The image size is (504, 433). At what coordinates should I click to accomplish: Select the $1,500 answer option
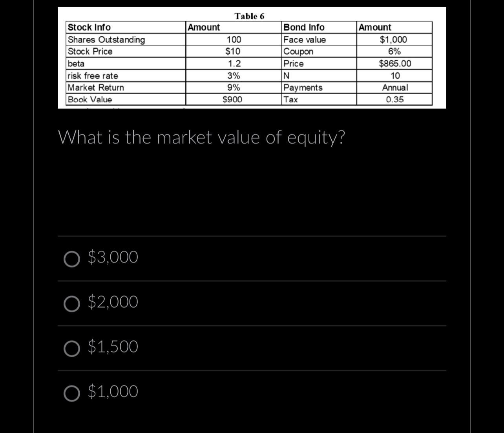(72, 348)
